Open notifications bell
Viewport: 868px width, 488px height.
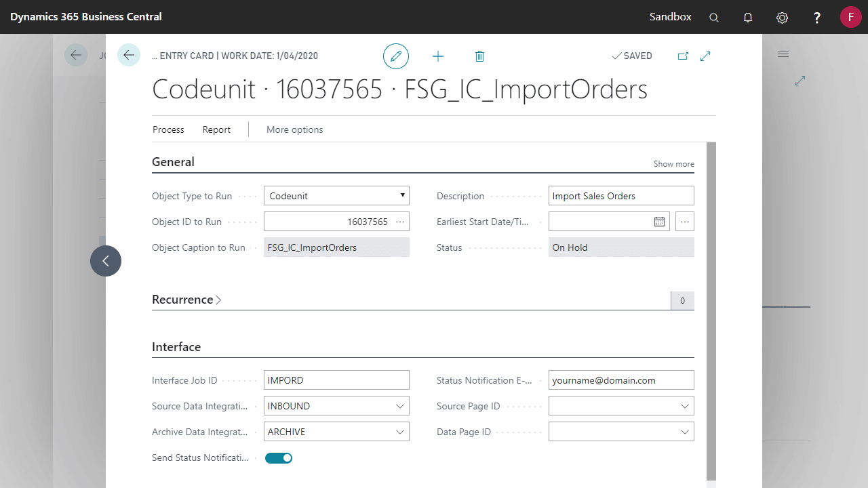pyautogui.click(x=748, y=18)
